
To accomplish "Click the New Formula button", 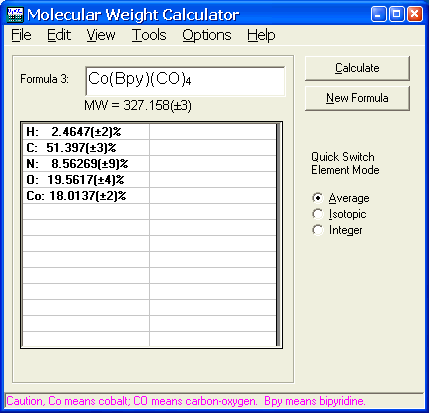I will 357,98.
